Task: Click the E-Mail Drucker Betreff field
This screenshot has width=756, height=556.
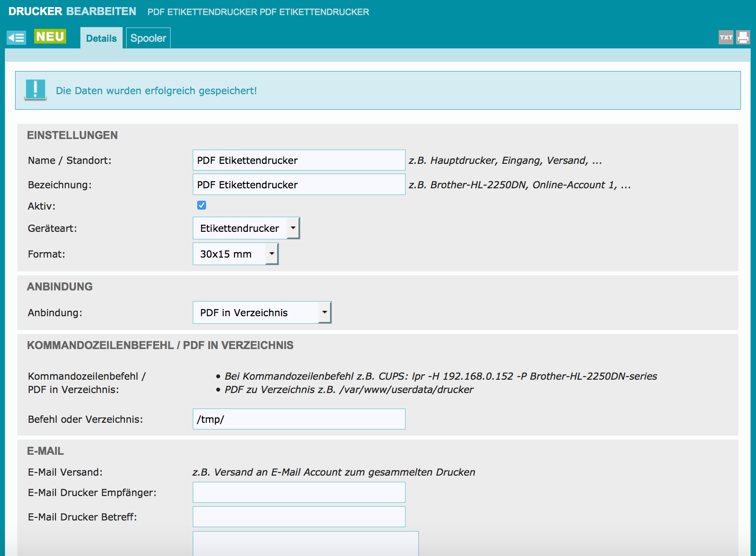Action: coord(299,517)
